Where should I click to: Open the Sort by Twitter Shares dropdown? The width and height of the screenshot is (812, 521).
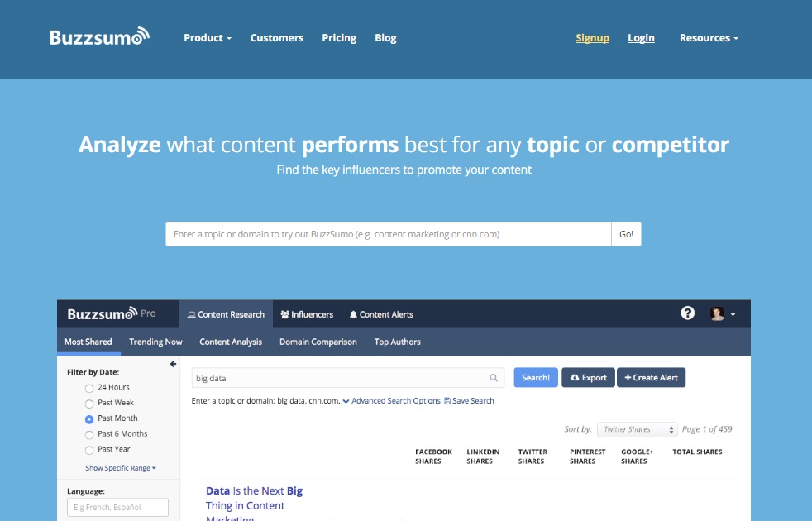tap(637, 429)
